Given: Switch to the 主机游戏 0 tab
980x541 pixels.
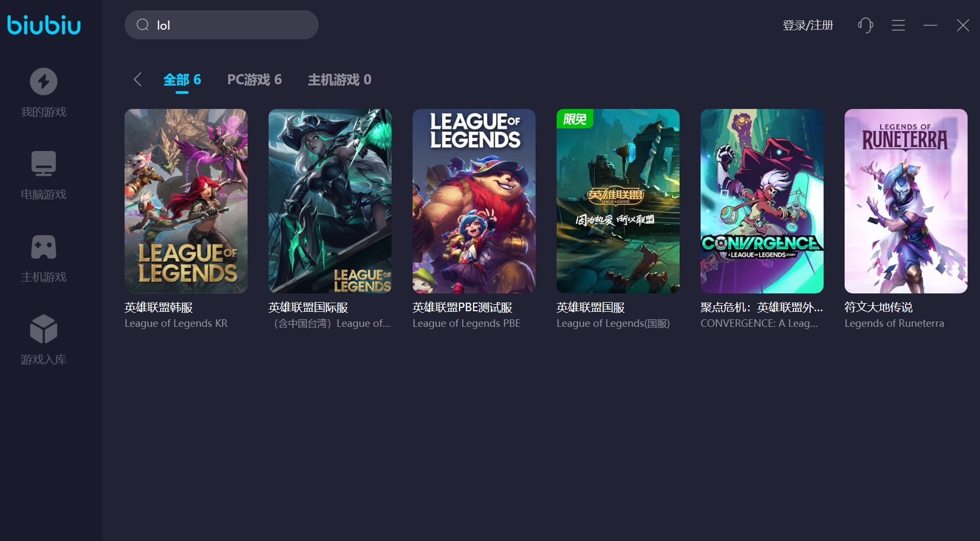Looking at the screenshot, I should [339, 80].
